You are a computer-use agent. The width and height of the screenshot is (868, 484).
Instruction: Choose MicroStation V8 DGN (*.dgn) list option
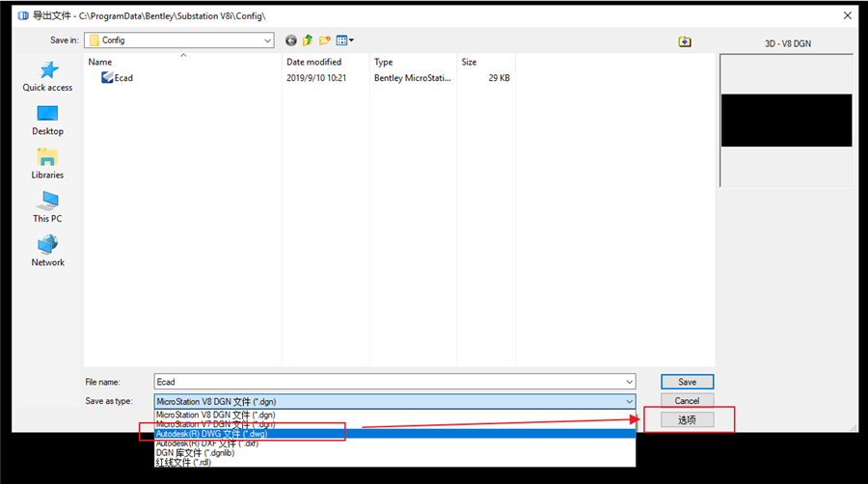394,415
